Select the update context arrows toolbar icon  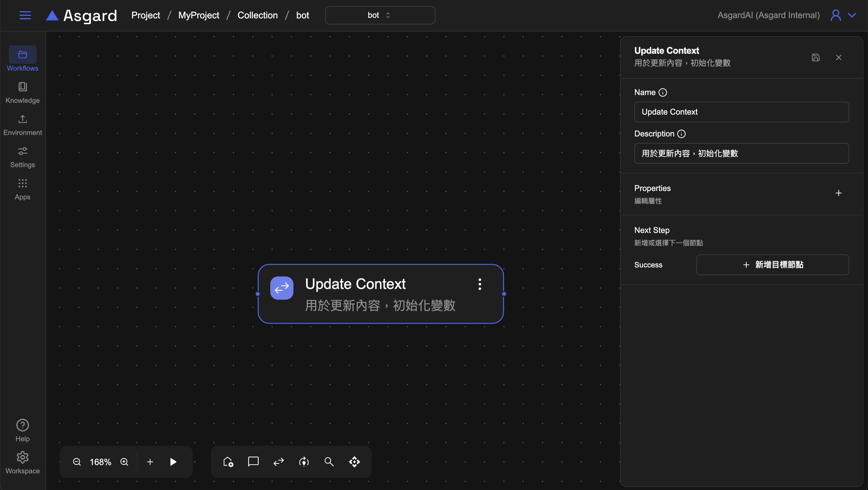[x=279, y=462]
